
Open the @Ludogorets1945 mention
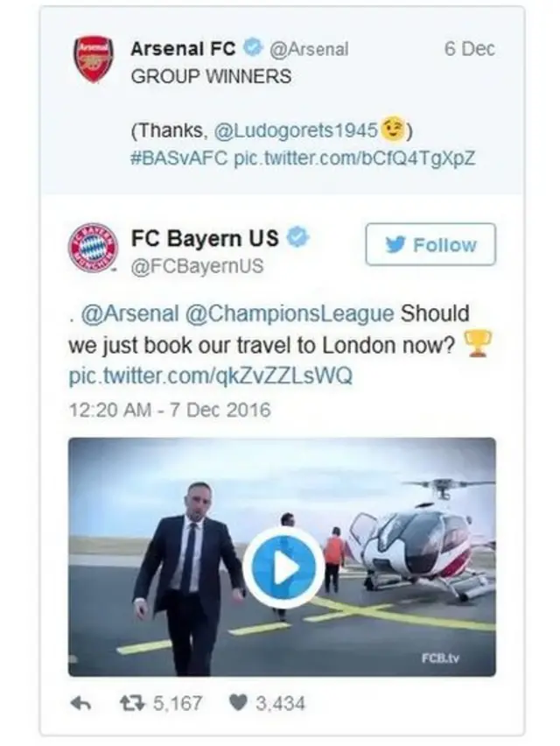[296, 130]
